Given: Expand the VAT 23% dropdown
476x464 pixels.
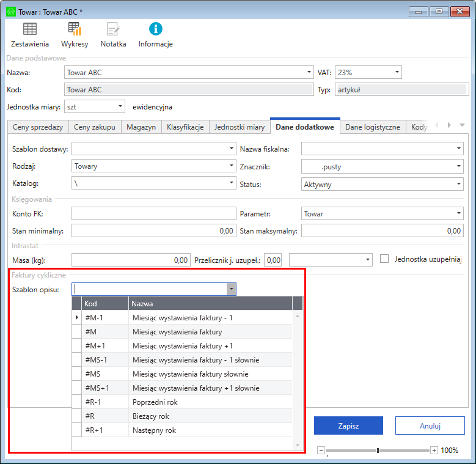Looking at the screenshot, I should (x=397, y=73).
